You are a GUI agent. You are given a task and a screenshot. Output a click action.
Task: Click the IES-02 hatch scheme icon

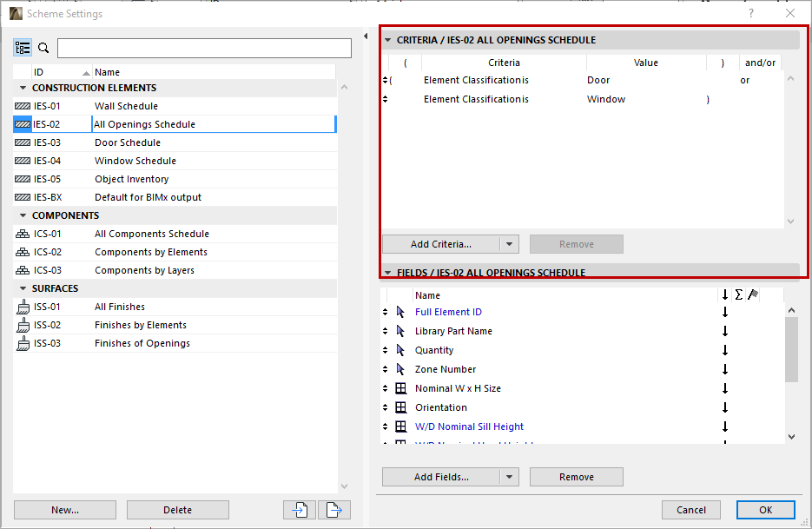point(23,124)
